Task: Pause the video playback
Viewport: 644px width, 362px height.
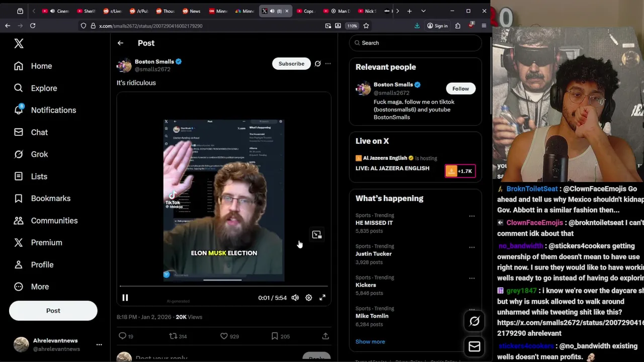Action: [125, 298]
